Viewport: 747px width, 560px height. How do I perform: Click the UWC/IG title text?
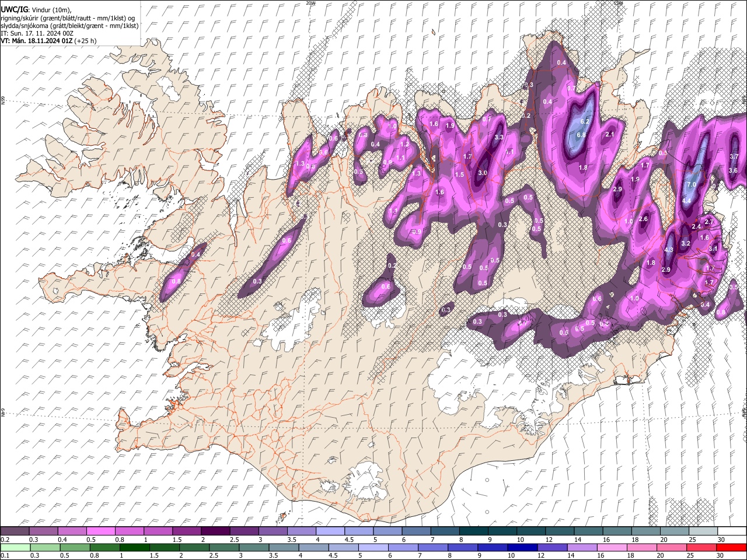coord(15,9)
